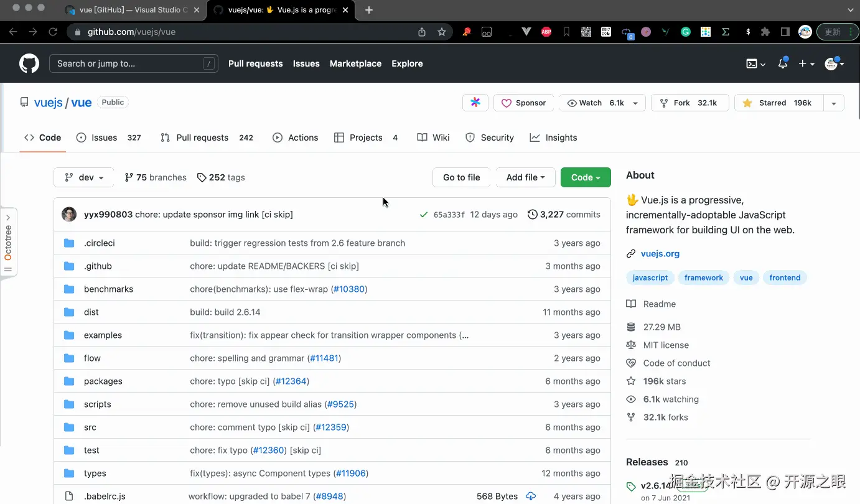Open the green Code dropdown
Screen dimensions: 860x504
585,177
